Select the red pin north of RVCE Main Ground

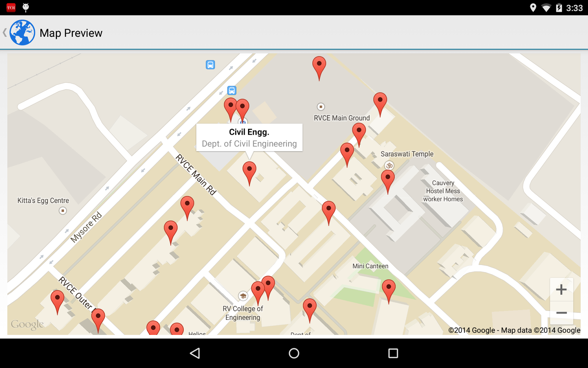[x=319, y=68]
